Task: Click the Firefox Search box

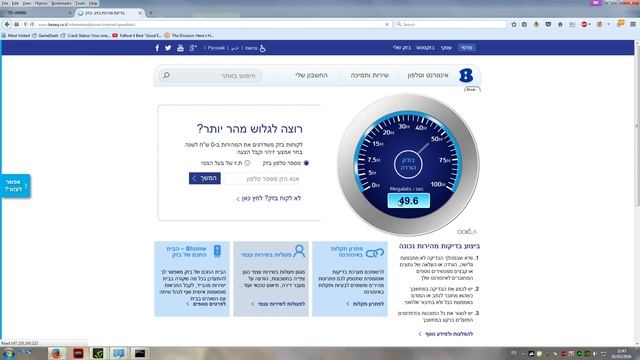Action: click(x=451, y=24)
